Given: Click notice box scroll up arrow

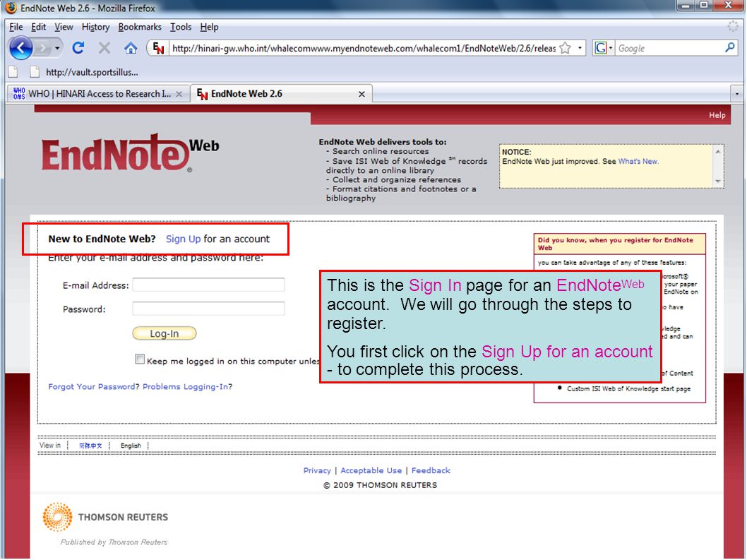Looking at the screenshot, I should pyautogui.click(x=718, y=151).
